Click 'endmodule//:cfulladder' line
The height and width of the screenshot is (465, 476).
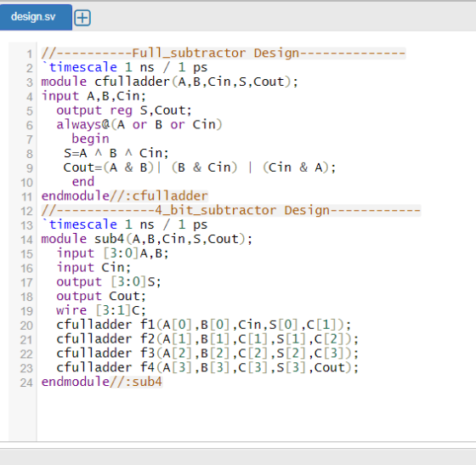click(124, 196)
